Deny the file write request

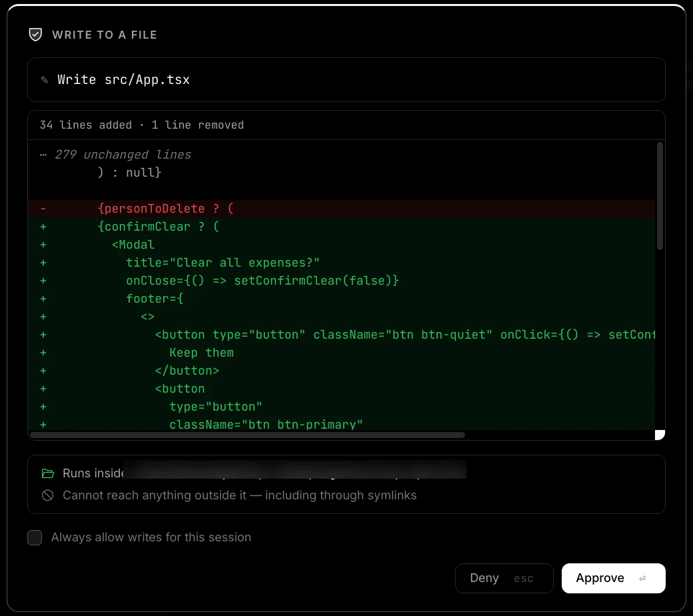[x=504, y=578]
